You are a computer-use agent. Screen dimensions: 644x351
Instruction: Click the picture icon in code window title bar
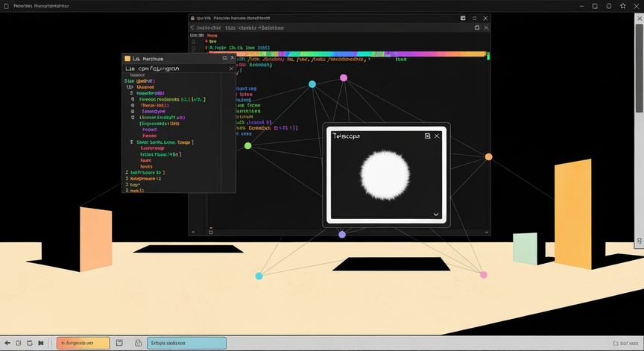tap(463, 18)
